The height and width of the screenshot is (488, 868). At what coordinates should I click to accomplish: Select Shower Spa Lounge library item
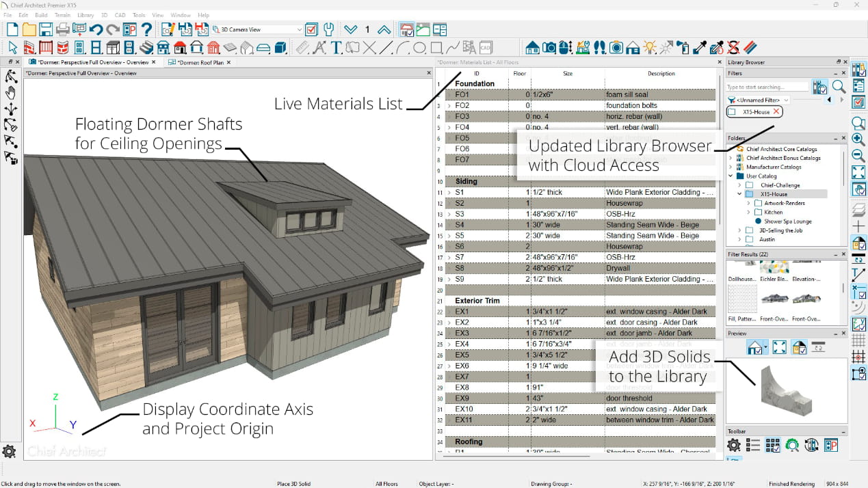click(x=787, y=221)
